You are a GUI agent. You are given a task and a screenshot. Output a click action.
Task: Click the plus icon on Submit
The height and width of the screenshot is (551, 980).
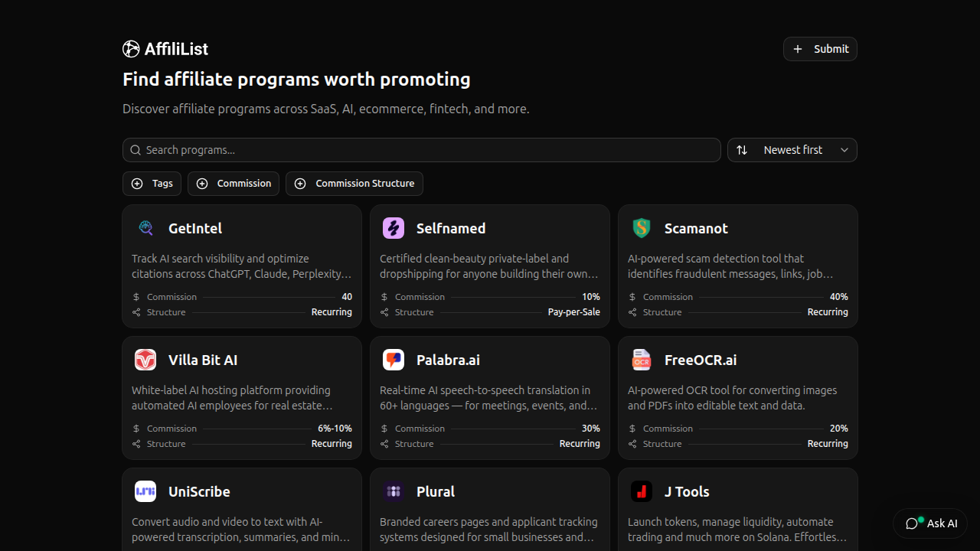(798, 49)
